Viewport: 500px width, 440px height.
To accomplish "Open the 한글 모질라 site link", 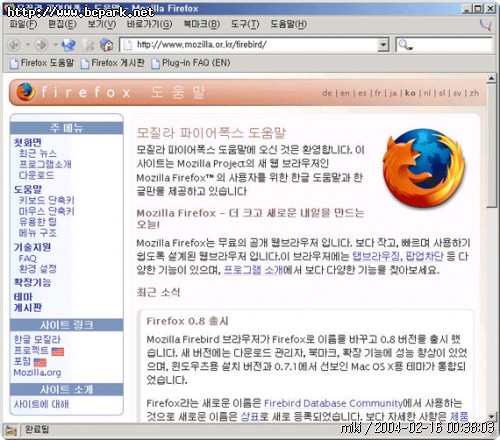I will click(x=37, y=340).
